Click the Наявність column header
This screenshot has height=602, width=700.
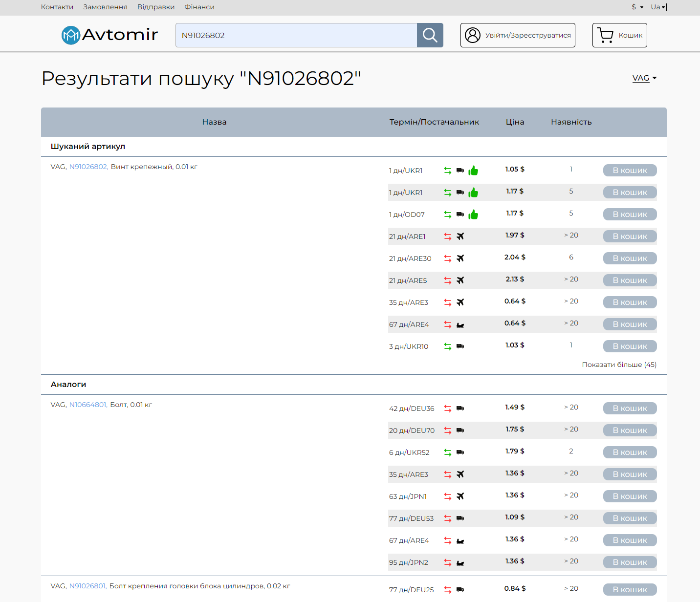coord(571,122)
